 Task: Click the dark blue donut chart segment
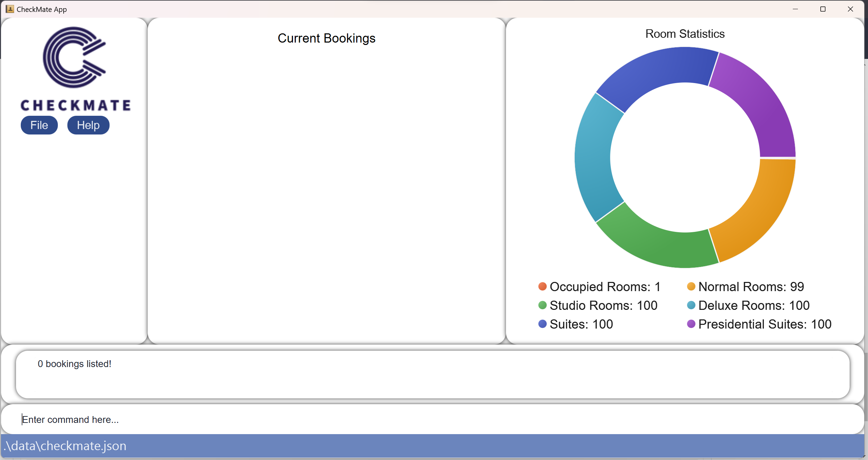657,70
